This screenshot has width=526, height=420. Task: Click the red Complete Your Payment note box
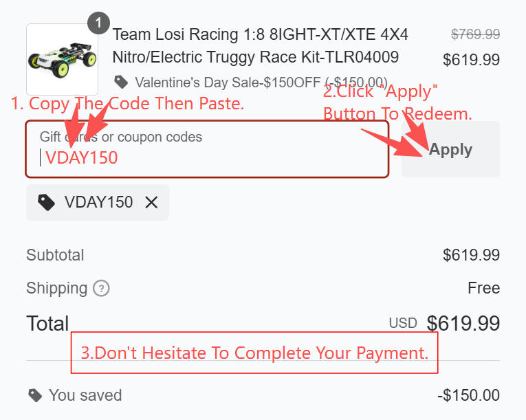tap(254, 353)
